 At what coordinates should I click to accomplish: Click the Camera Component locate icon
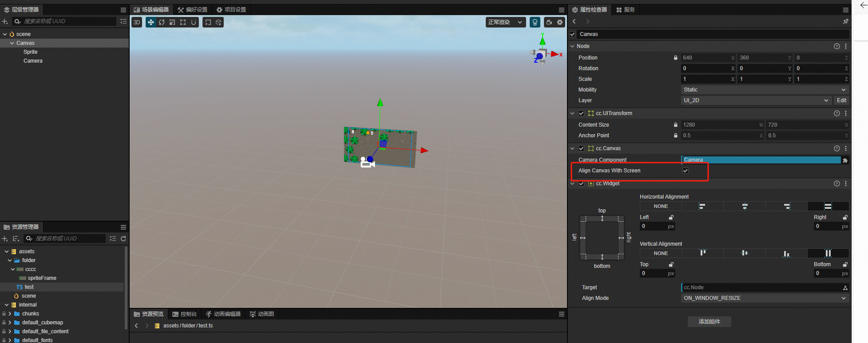point(845,160)
